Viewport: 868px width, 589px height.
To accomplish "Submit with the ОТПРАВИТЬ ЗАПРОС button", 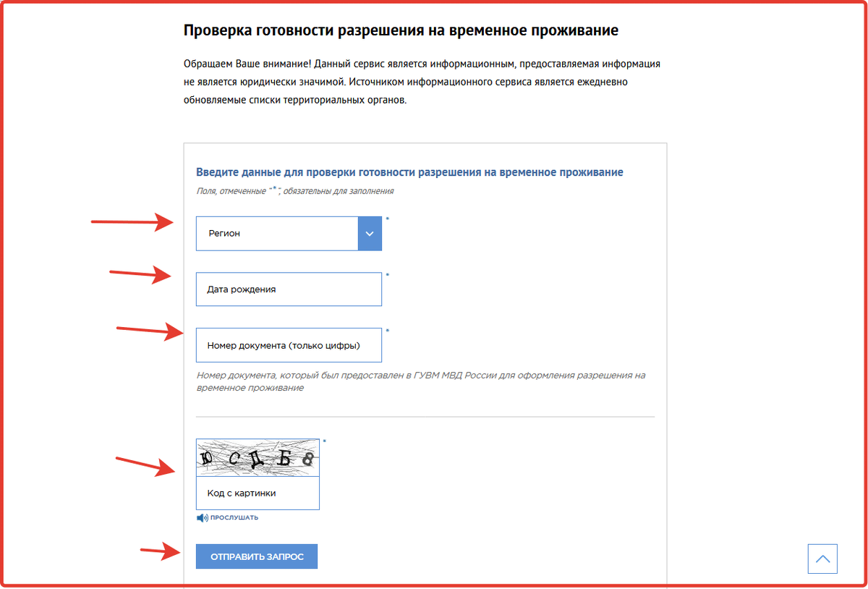I will click(x=257, y=556).
